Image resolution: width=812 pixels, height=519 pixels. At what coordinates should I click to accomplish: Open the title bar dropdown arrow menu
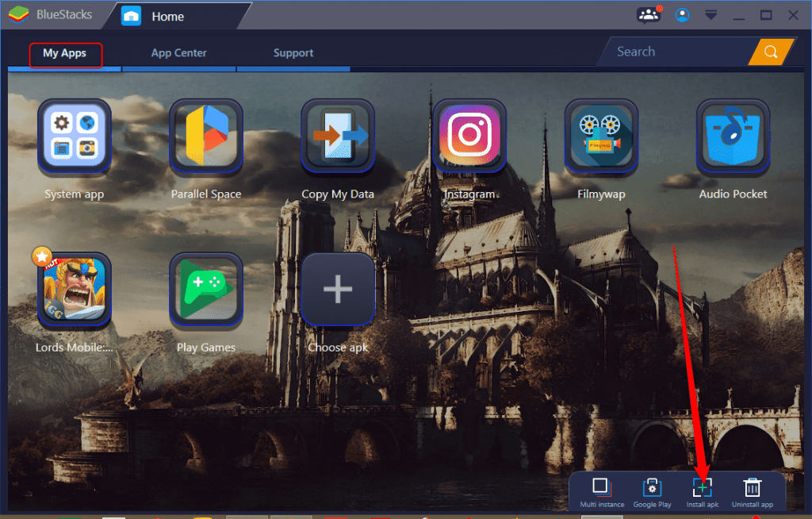711,15
